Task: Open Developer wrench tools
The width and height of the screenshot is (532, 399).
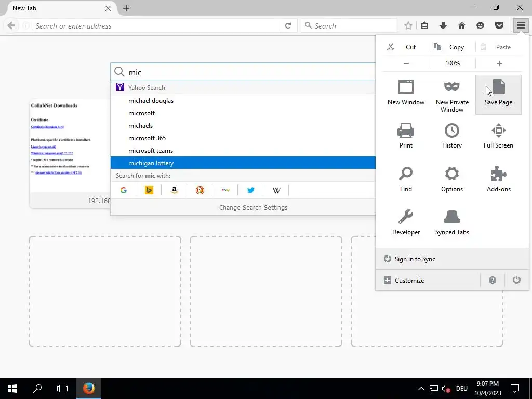Action: (x=406, y=222)
